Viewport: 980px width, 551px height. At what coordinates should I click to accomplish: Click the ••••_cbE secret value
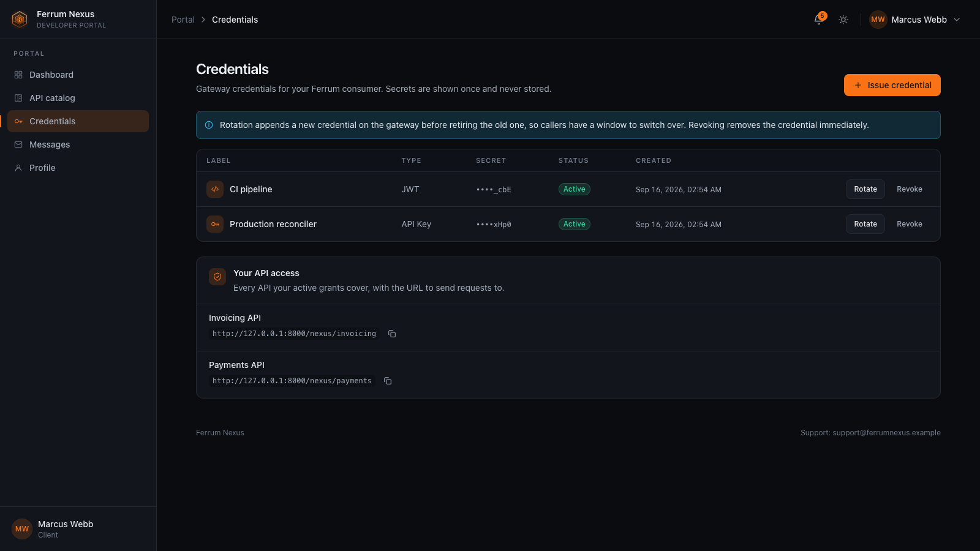click(x=494, y=190)
